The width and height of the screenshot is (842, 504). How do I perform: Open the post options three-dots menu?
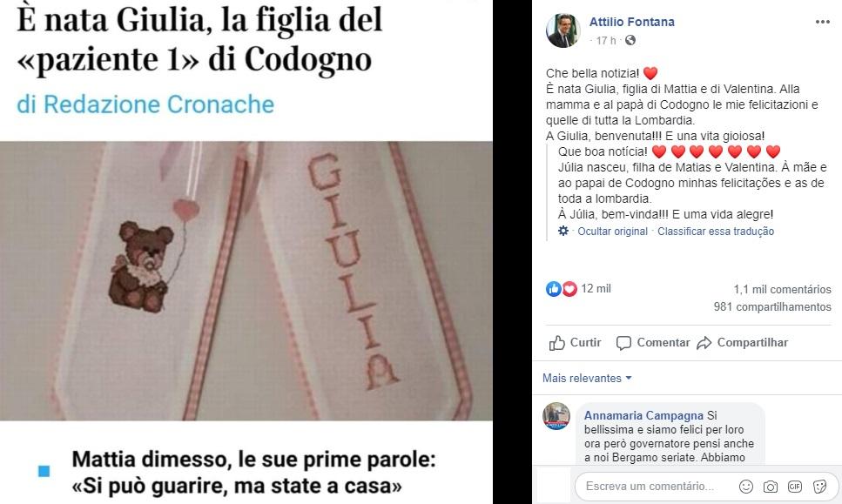pyautogui.click(x=822, y=22)
